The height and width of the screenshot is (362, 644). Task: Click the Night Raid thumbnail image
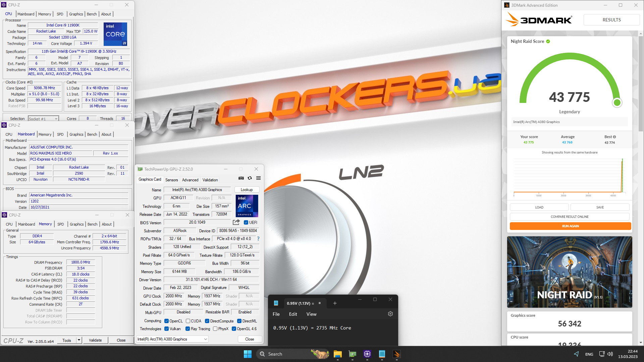tap(570, 272)
